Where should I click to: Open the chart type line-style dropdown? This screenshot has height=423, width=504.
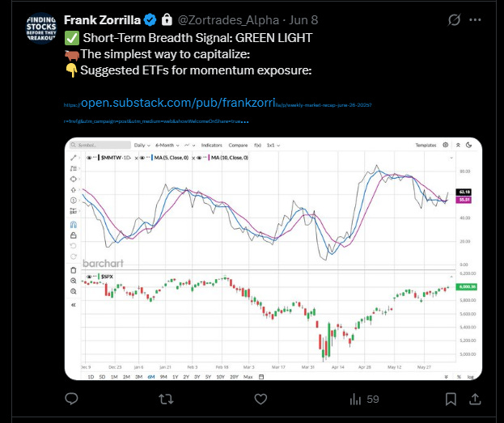click(x=189, y=146)
